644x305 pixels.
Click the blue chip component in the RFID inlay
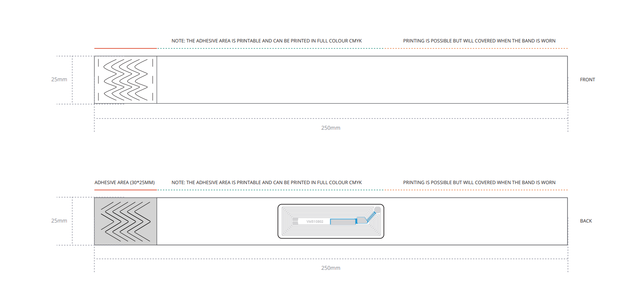click(x=361, y=220)
